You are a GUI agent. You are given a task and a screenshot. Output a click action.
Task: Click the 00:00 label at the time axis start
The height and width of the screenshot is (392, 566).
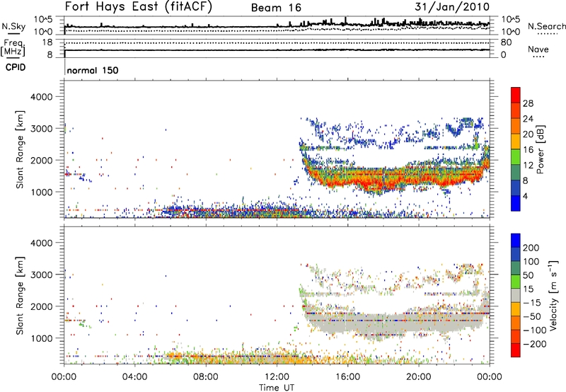(64, 377)
